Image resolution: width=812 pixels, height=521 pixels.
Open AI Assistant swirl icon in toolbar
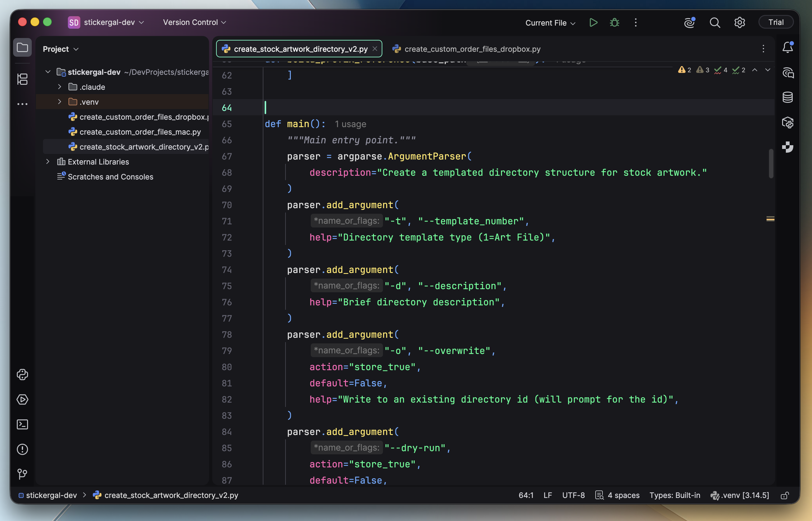click(x=689, y=23)
